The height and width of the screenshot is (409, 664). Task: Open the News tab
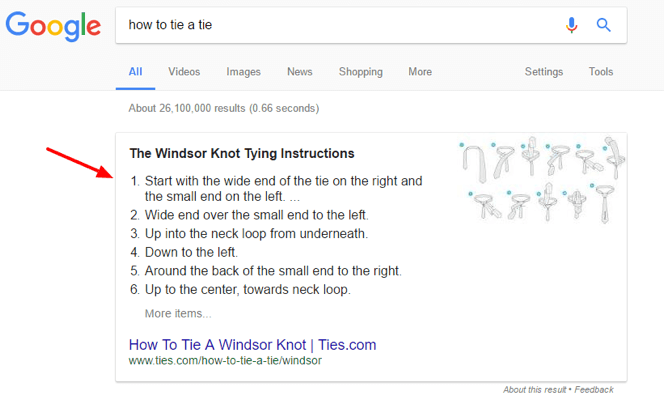point(299,72)
